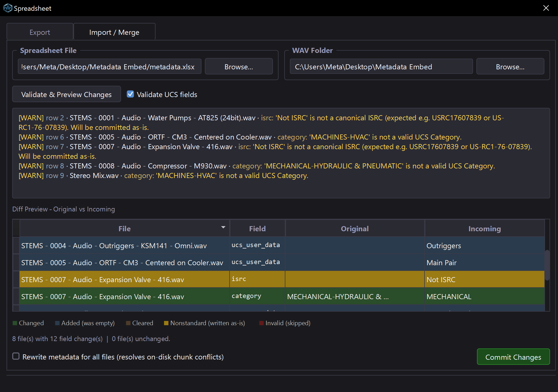The width and height of the screenshot is (558, 392).
Task: Browse for the WAV folder
Action: tap(510, 67)
